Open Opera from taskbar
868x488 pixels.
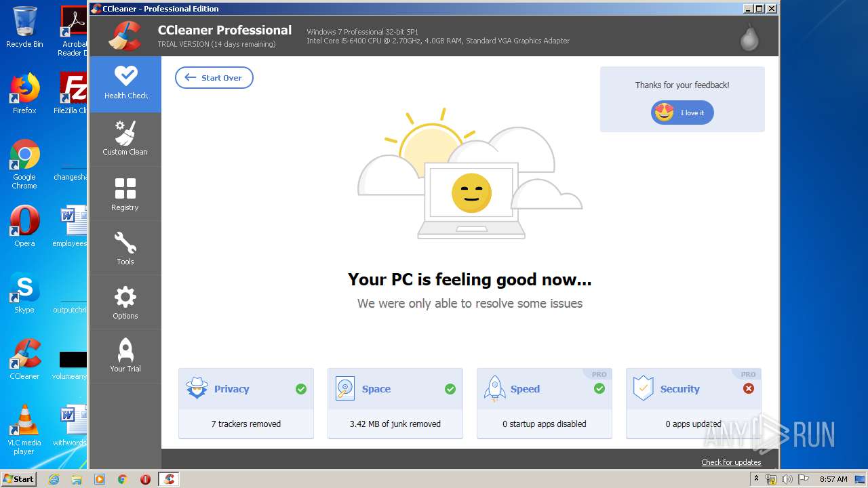(146, 479)
